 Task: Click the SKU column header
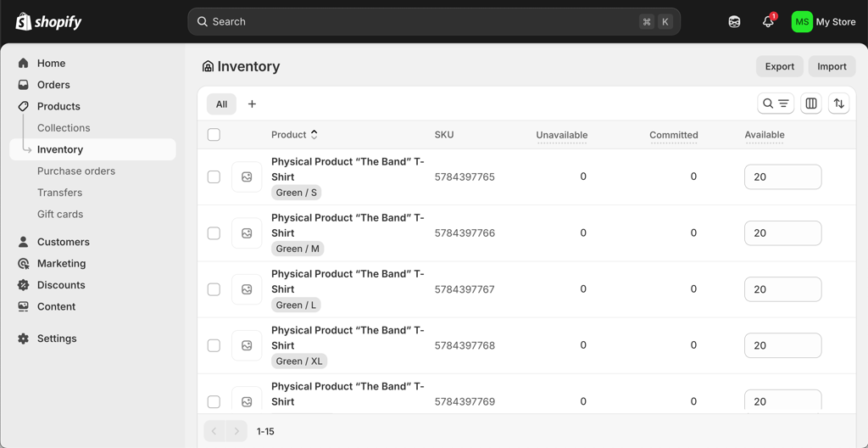(444, 135)
